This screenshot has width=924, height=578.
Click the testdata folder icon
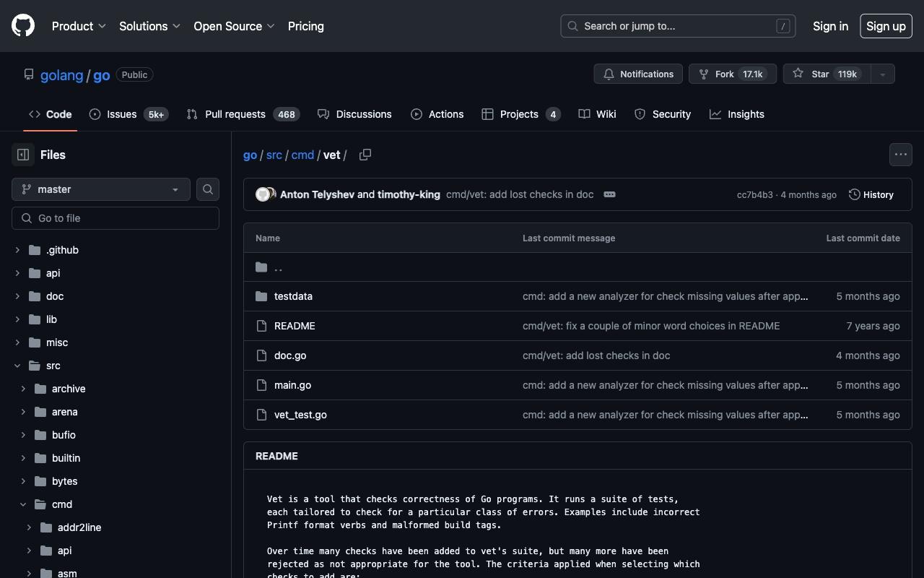coord(261,296)
